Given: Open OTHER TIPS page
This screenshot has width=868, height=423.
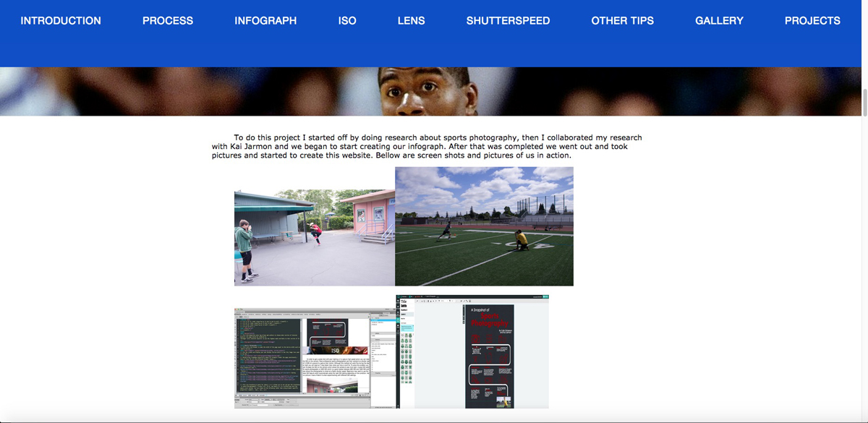Looking at the screenshot, I should 623,21.
